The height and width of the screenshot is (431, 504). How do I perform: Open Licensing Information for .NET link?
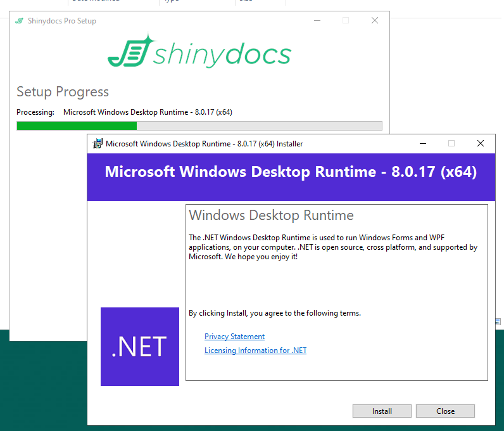(x=255, y=351)
